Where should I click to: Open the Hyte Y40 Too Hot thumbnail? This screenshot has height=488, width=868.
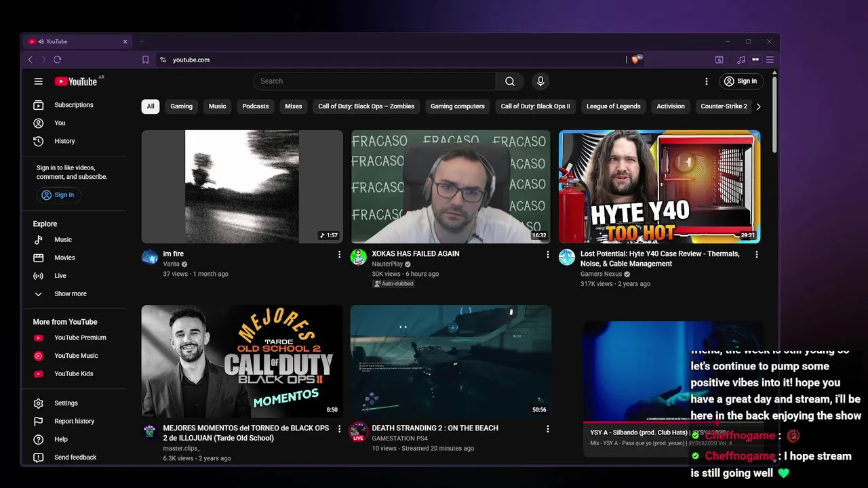(x=659, y=186)
